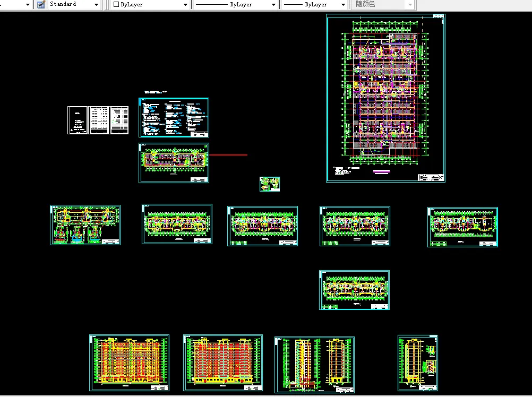Image resolution: width=532 pixels, height=397 pixels.
Task: Select the design notes text sheet
Action: coord(174,118)
